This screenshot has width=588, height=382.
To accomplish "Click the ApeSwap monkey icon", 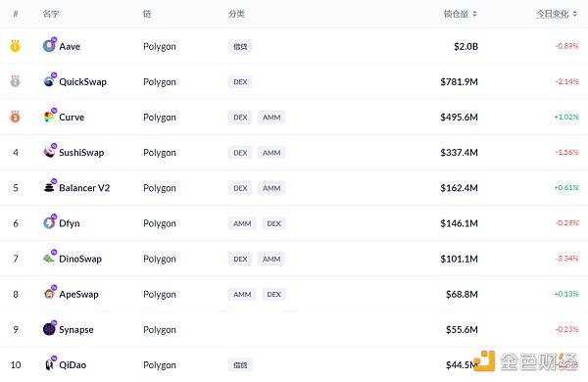I will click(x=49, y=293).
